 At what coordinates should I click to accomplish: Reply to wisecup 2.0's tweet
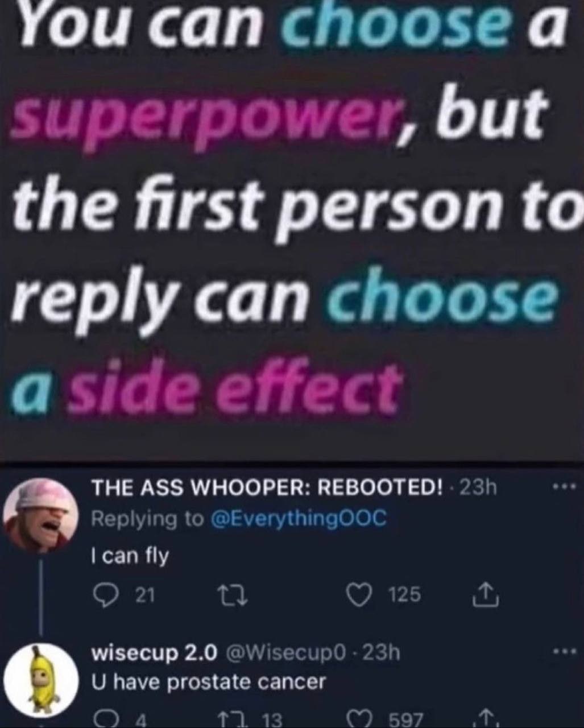pyautogui.click(x=102, y=719)
